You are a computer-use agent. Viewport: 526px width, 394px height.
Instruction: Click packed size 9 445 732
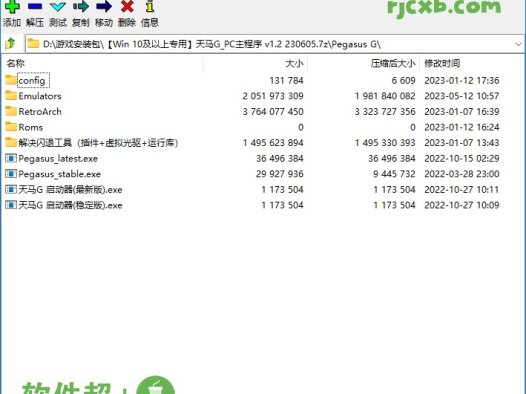click(394, 174)
